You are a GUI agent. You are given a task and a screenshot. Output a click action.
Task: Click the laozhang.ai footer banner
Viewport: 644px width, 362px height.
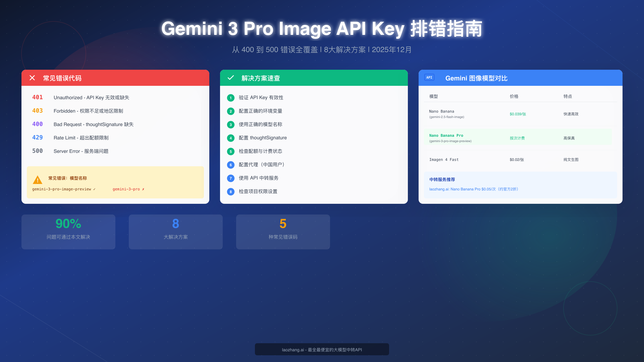pyautogui.click(x=322, y=349)
